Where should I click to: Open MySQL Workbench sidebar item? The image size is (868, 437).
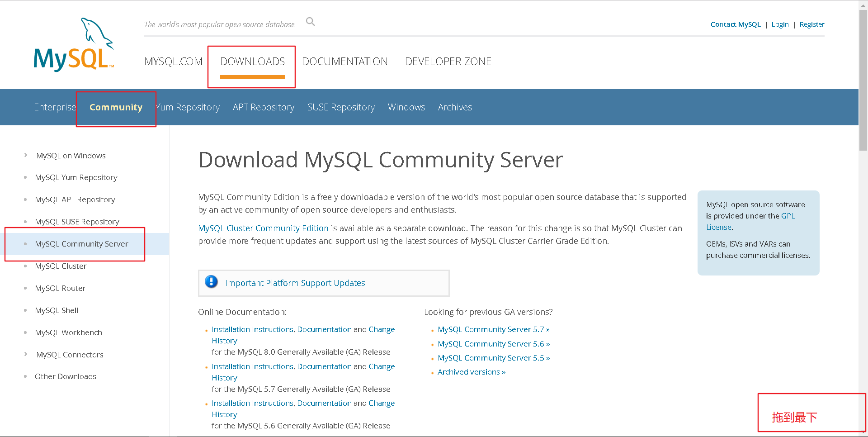click(x=68, y=332)
